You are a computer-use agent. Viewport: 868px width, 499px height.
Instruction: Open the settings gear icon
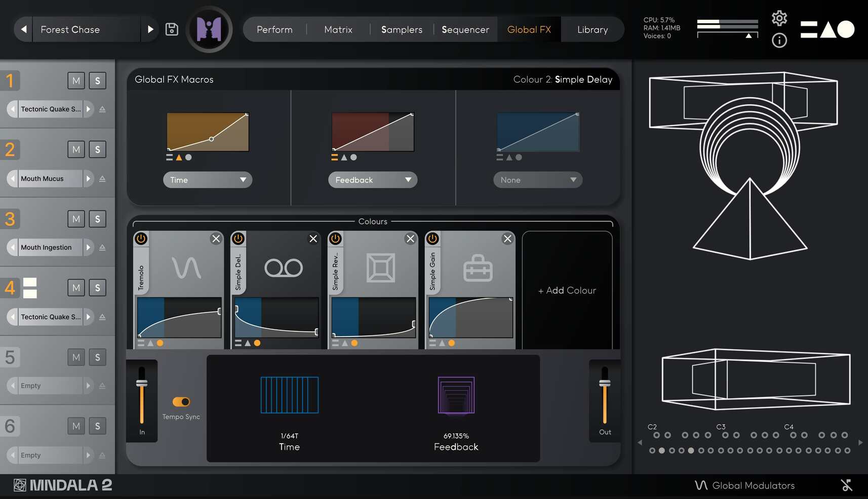tap(779, 18)
